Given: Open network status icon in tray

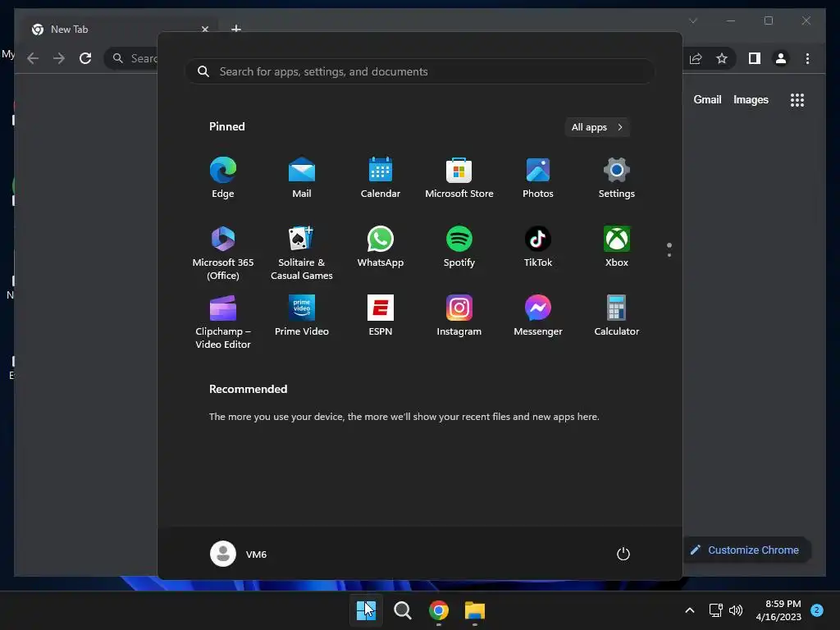Looking at the screenshot, I should (715, 610).
